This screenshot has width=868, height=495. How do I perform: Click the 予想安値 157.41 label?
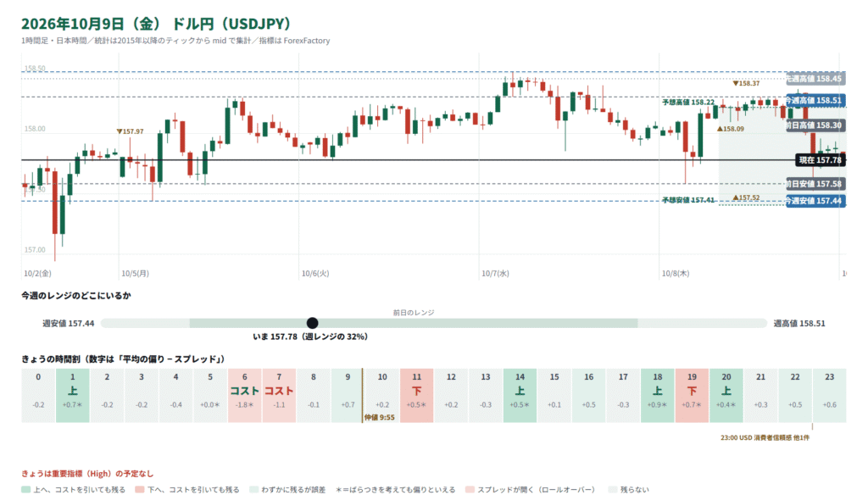coord(688,200)
